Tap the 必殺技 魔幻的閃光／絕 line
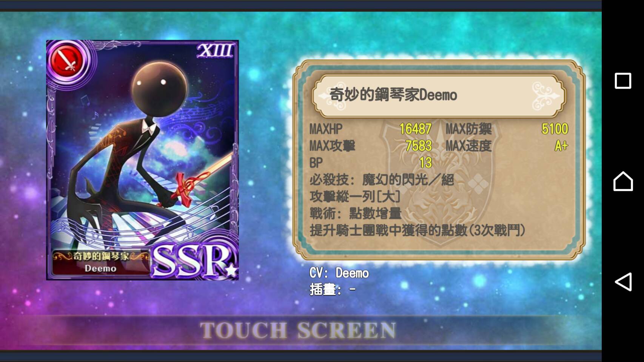The height and width of the screenshot is (362, 644). click(x=382, y=179)
